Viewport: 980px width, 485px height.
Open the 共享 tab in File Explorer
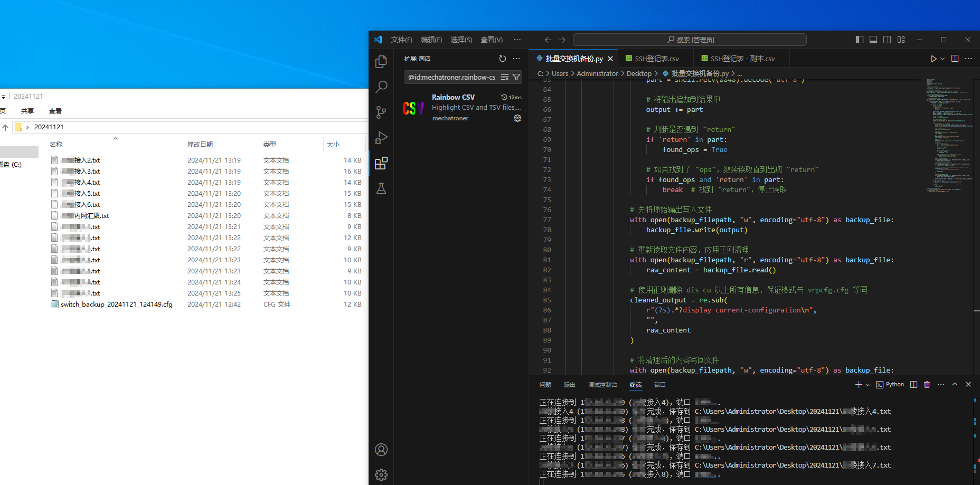pyautogui.click(x=27, y=111)
